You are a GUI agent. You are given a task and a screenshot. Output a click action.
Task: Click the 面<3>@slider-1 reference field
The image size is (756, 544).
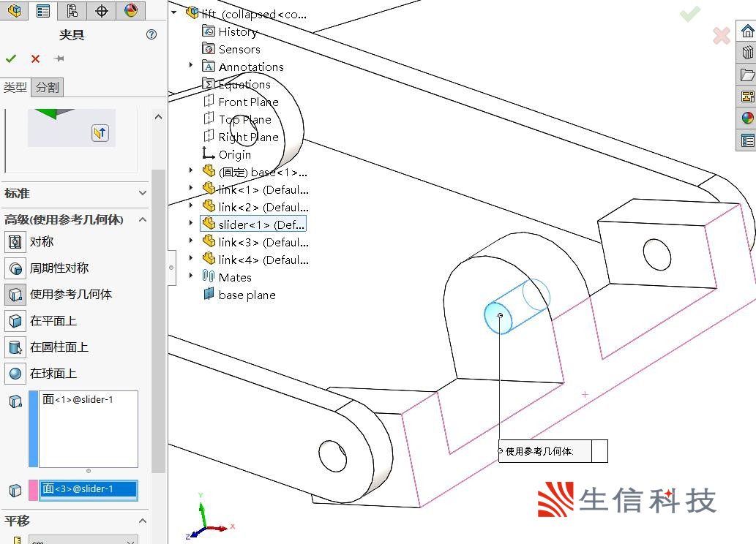pyautogui.click(x=88, y=489)
